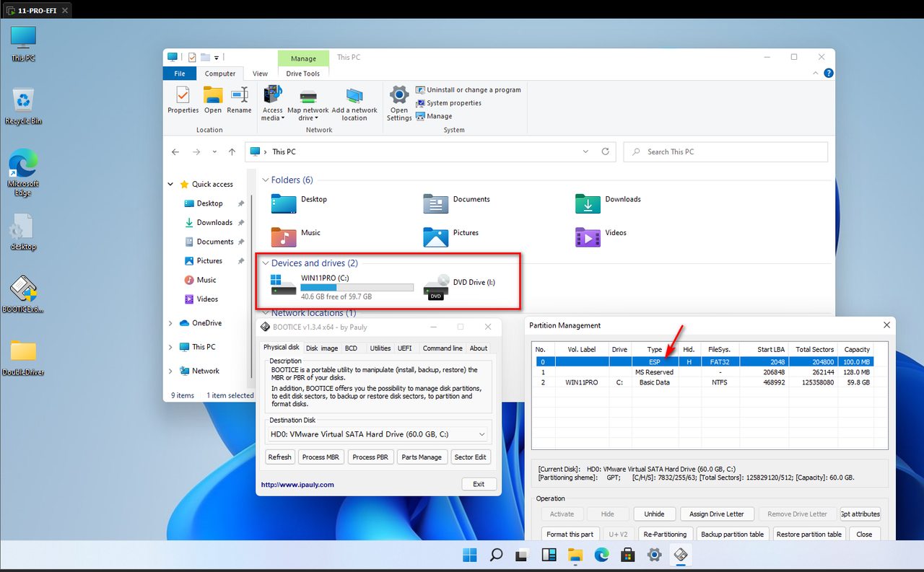Image resolution: width=924 pixels, height=572 pixels.
Task: Click the Access media icon
Action: [x=273, y=104]
